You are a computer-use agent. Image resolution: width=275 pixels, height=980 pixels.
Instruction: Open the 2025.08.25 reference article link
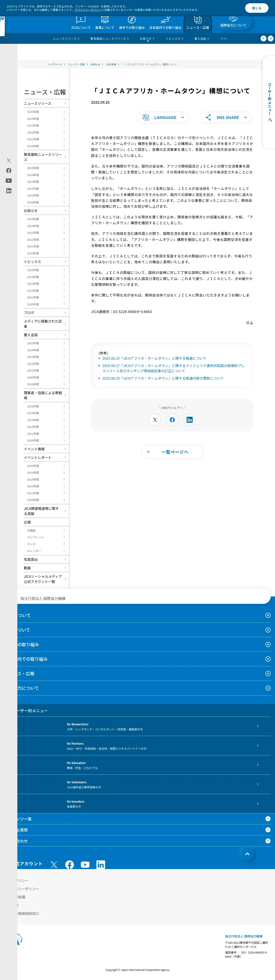154,358
